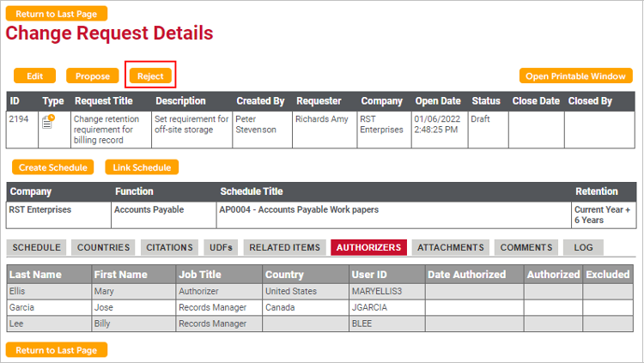The height and width of the screenshot is (363, 644).
Task: Click the AP0004 Accounts Payable schedule title
Action: (299, 209)
